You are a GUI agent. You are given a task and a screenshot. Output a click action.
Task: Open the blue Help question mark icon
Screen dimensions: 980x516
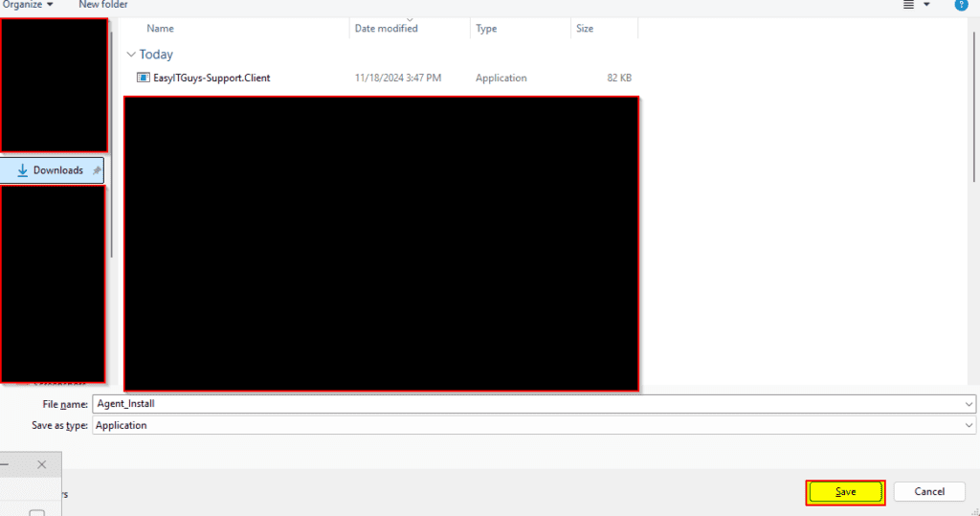[961, 5]
